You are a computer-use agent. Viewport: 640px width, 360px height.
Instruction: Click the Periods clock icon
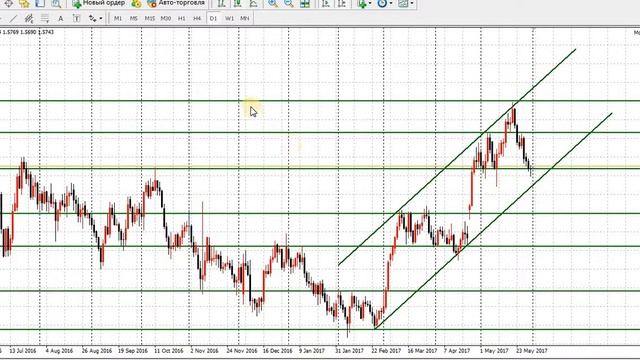tap(382, 3)
